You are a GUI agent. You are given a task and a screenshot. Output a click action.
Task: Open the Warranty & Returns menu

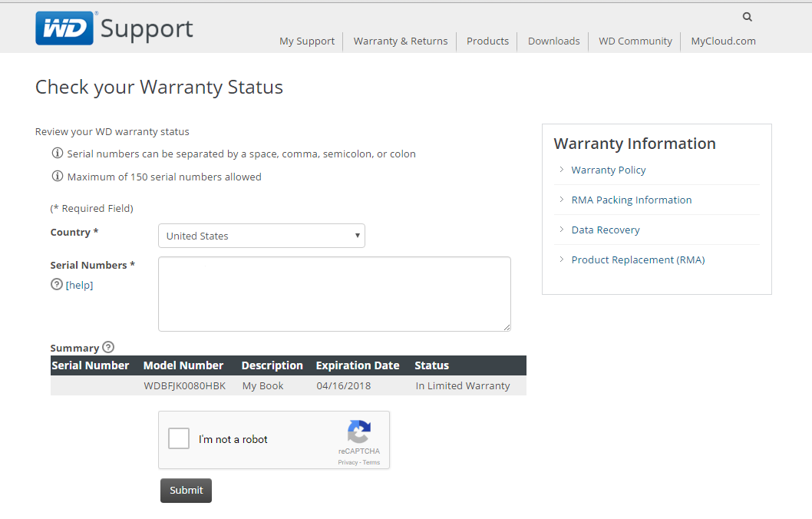[x=401, y=41]
